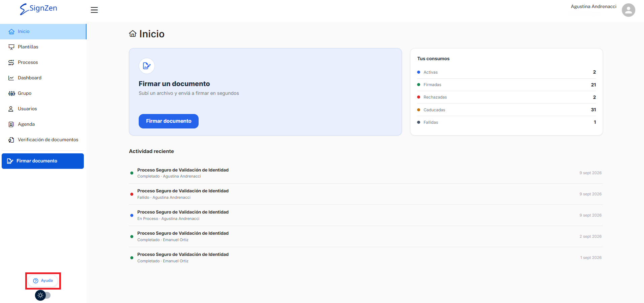The width and height of the screenshot is (644, 303).
Task: Open the En Proceso activity entry
Action: 366,215
